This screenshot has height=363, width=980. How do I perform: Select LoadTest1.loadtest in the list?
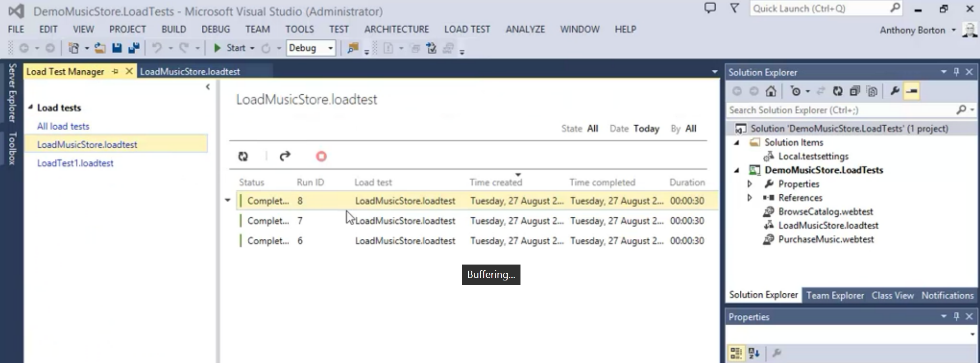tap(75, 163)
